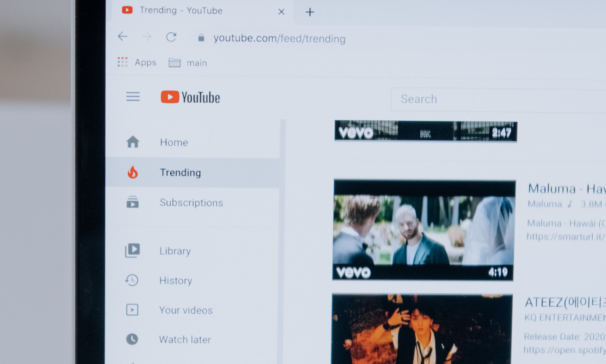The height and width of the screenshot is (364, 606).
Task: Click the main bookmark folder label
Action: click(x=196, y=63)
